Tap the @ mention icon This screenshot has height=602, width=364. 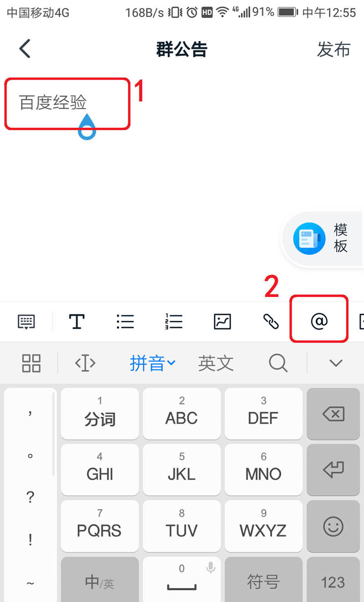pyautogui.click(x=319, y=321)
